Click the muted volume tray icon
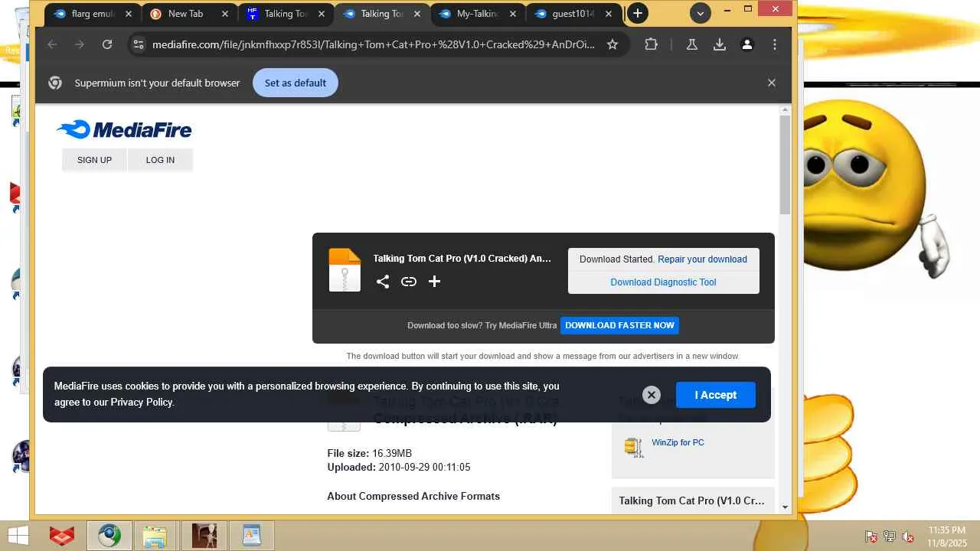This screenshot has height=551, width=980. coord(908,536)
